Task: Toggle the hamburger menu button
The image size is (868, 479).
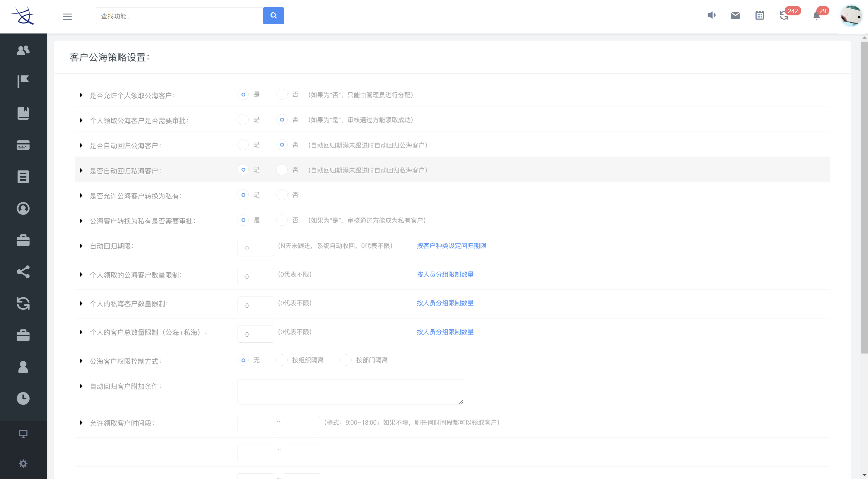Action: pyautogui.click(x=67, y=17)
